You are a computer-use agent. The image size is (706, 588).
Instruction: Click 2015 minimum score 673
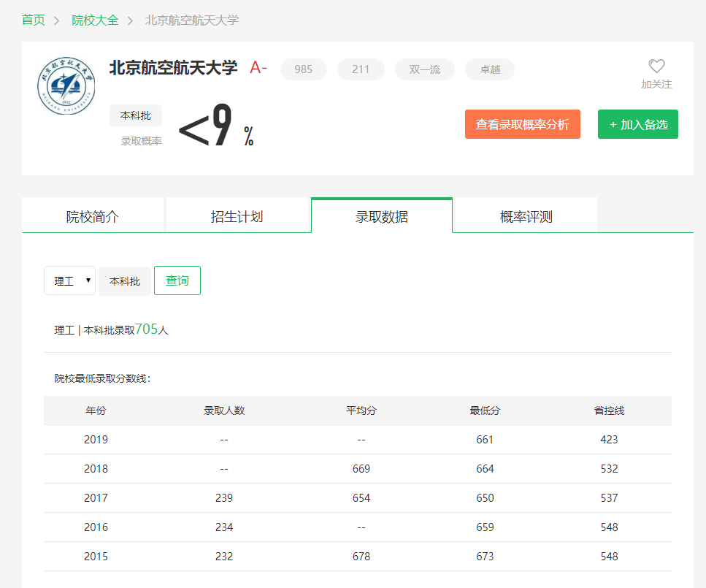click(x=485, y=557)
